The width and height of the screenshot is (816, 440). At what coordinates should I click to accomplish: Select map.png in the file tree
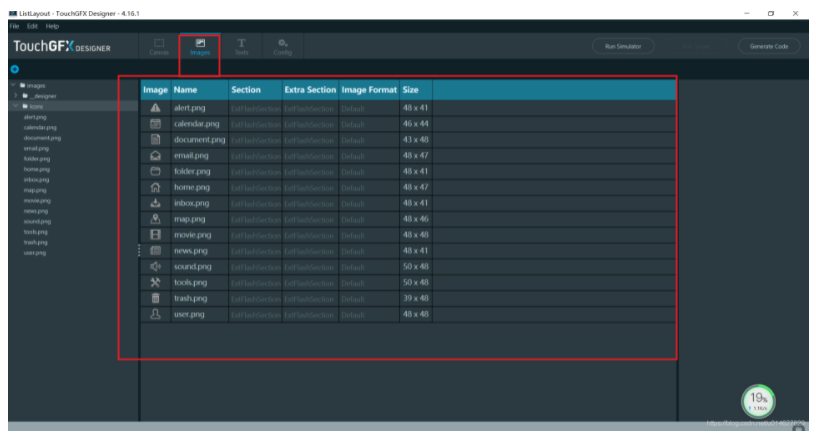pos(35,190)
